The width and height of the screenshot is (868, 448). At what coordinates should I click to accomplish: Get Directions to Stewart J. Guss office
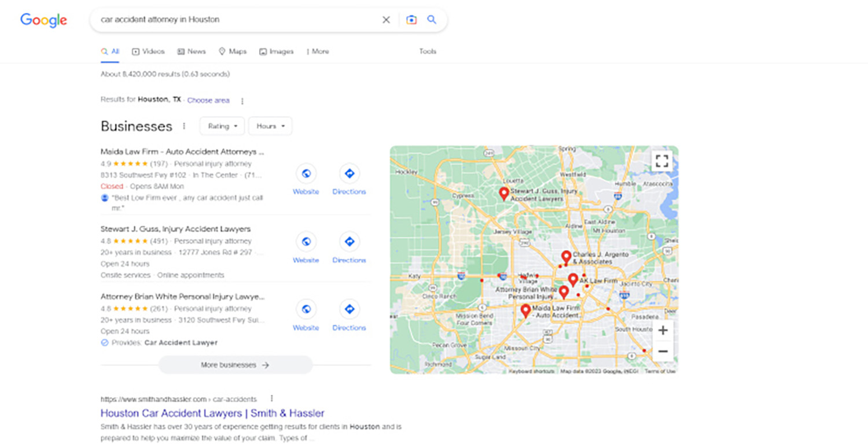tap(349, 242)
